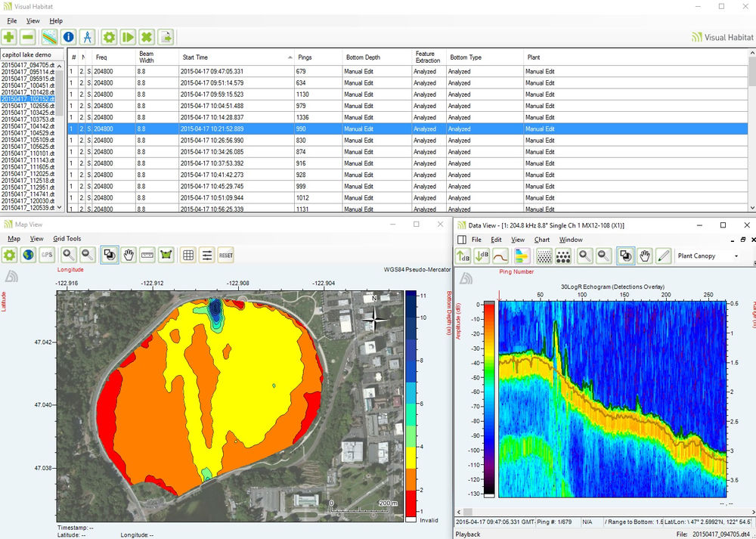Click the RESET button in the Map View toolbar

[226, 256]
